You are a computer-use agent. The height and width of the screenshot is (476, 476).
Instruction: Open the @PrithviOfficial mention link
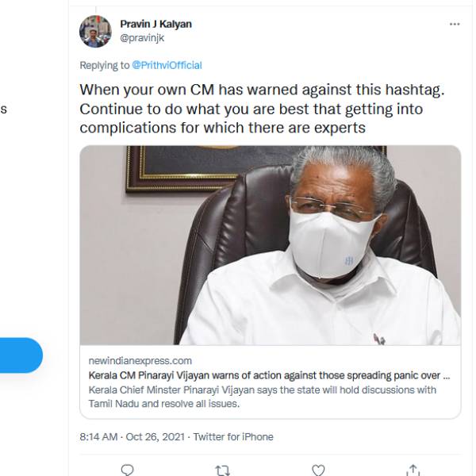(x=167, y=65)
